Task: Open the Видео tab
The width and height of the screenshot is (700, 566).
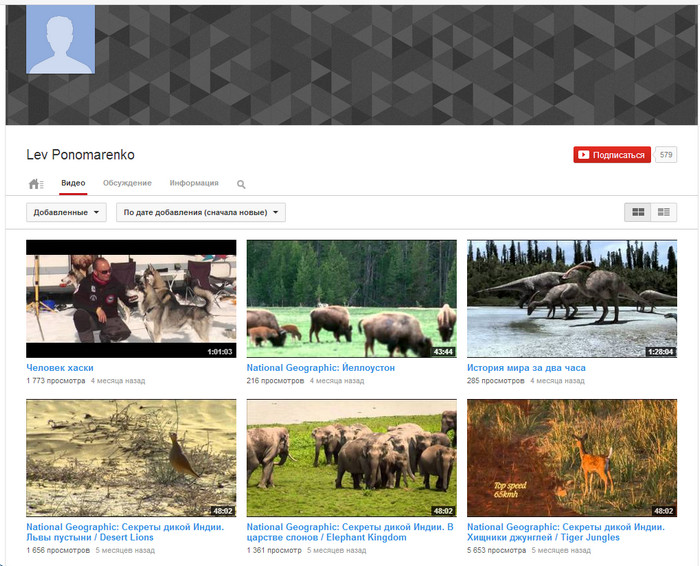Action: coord(73,183)
